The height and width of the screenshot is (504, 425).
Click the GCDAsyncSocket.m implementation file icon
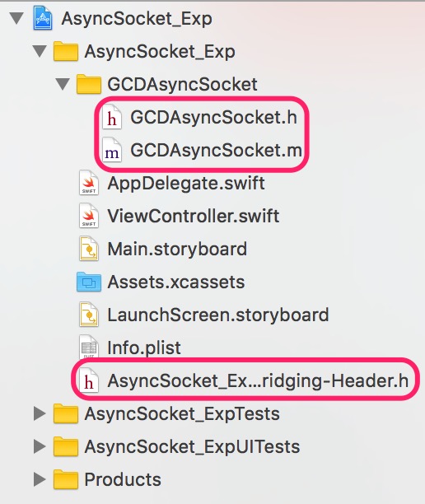[111, 150]
